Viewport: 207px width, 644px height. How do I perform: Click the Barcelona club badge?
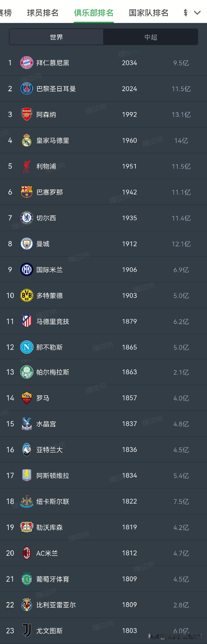[x=27, y=192]
